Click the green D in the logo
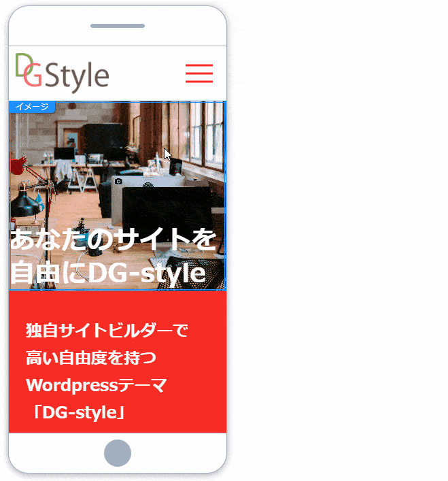Screen dimensions: 448x481 coord(22,64)
